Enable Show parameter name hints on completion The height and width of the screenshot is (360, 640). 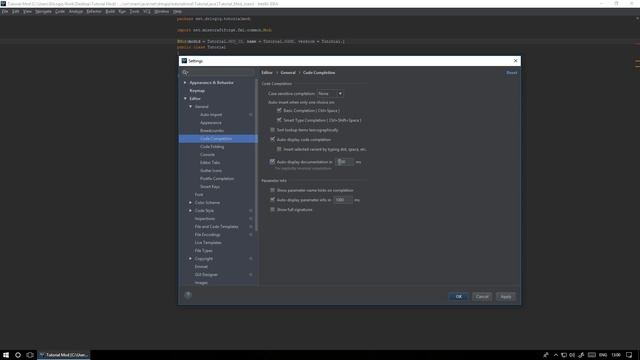pyautogui.click(x=273, y=190)
